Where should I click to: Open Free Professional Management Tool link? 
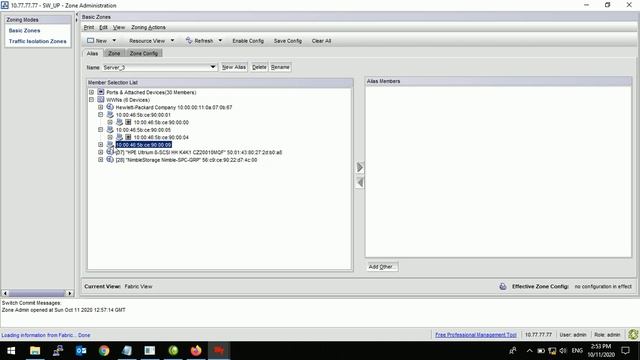click(x=476, y=335)
